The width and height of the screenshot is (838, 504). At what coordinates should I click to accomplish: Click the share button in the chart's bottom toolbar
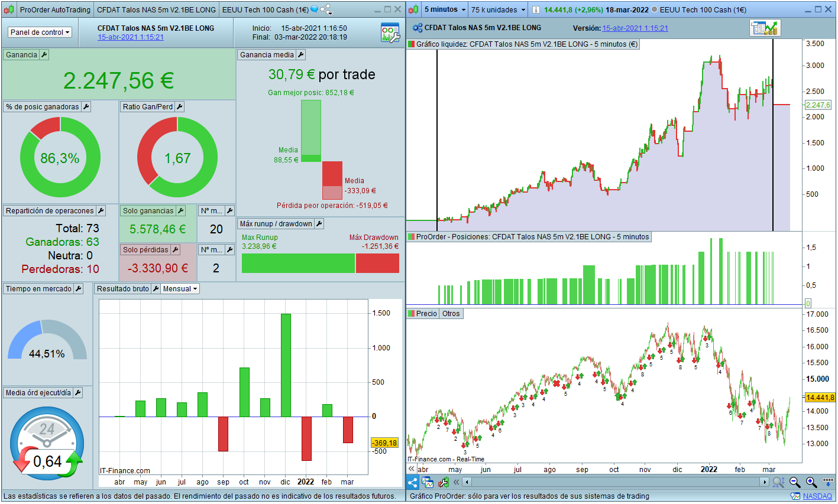[x=413, y=483]
